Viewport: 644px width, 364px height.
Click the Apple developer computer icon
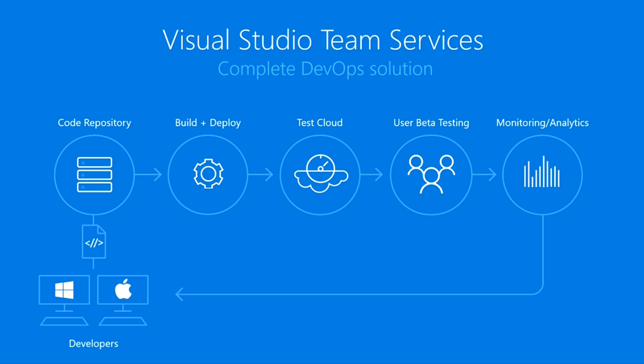point(123,300)
